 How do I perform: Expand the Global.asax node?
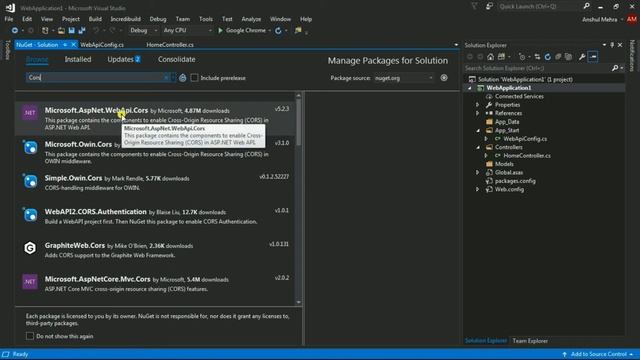478,173
